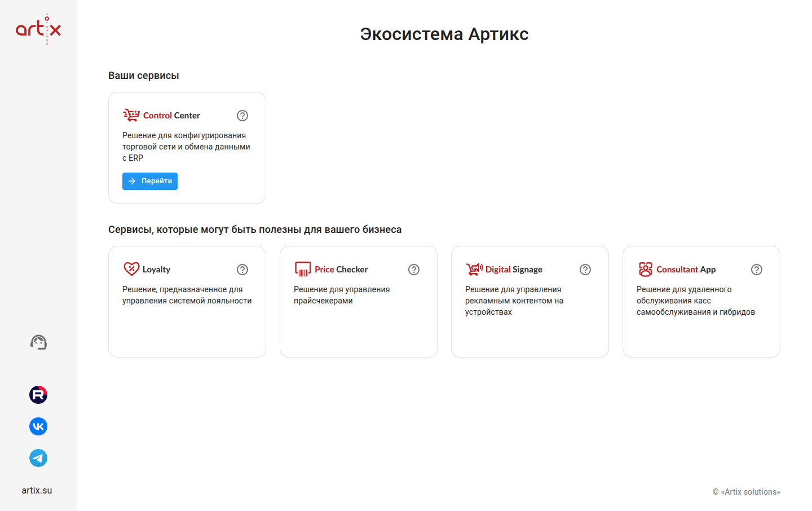Select the Loyalty service card description
Image resolution: width=812 pixels, height=511 pixels.
pyautogui.click(x=187, y=295)
